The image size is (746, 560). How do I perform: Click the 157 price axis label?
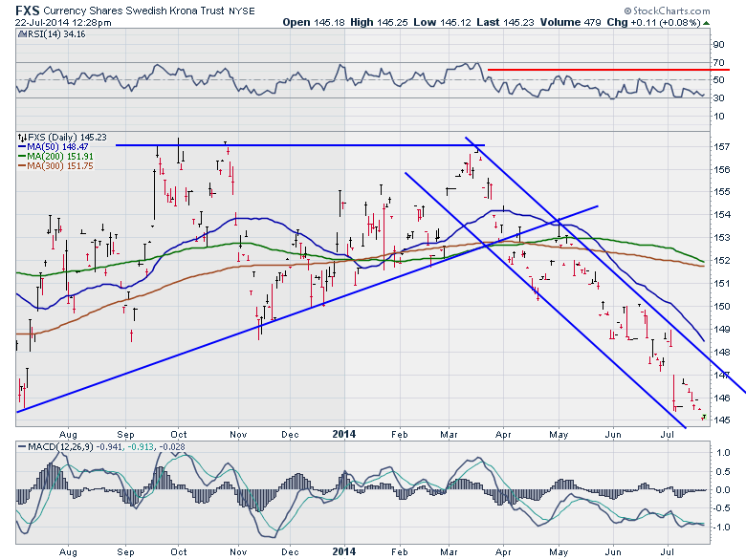pos(722,146)
